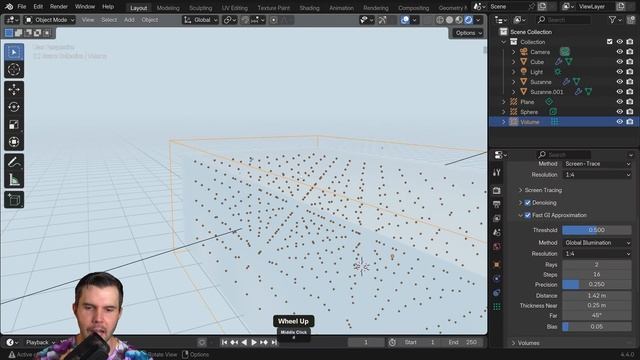Open the viewport Add menu

coord(129,20)
